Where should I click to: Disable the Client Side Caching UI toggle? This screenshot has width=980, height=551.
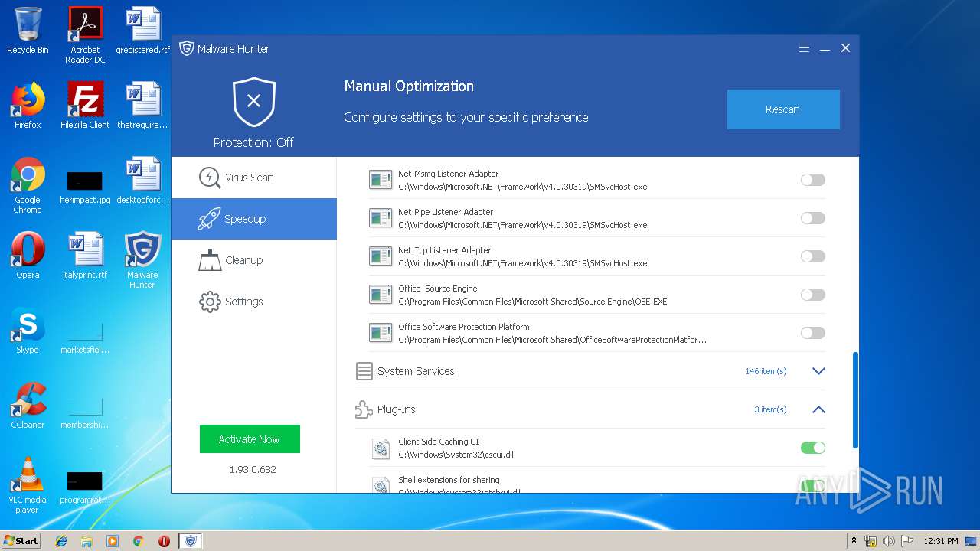[x=813, y=448]
